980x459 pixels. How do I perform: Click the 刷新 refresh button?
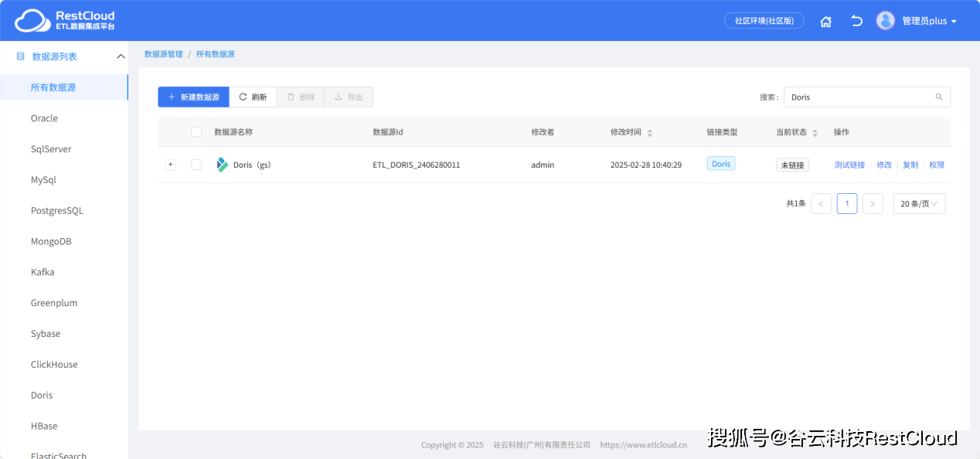pyautogui.click(x=253, y=97)
